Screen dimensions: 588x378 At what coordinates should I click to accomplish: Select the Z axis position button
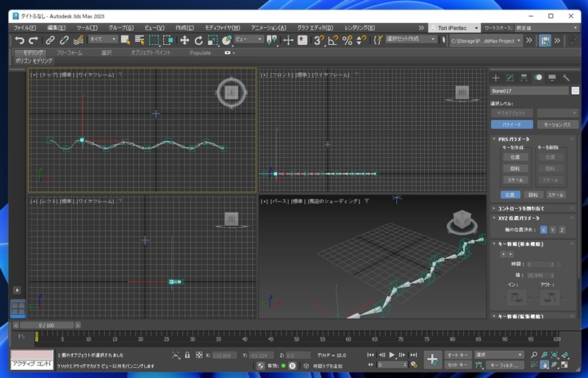pos(562,230)
